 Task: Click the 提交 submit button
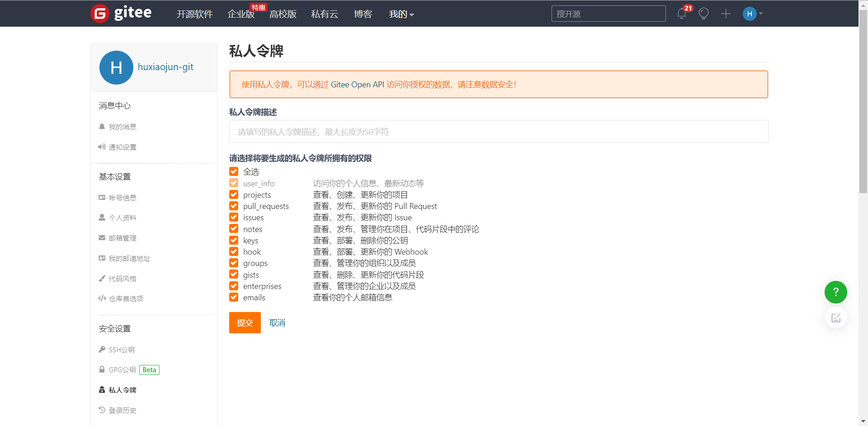pos(245,323)
